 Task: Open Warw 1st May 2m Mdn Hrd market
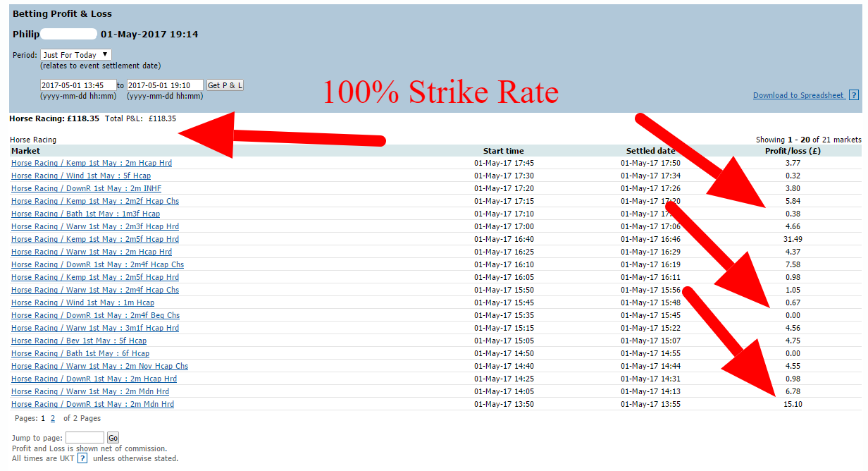90,391
